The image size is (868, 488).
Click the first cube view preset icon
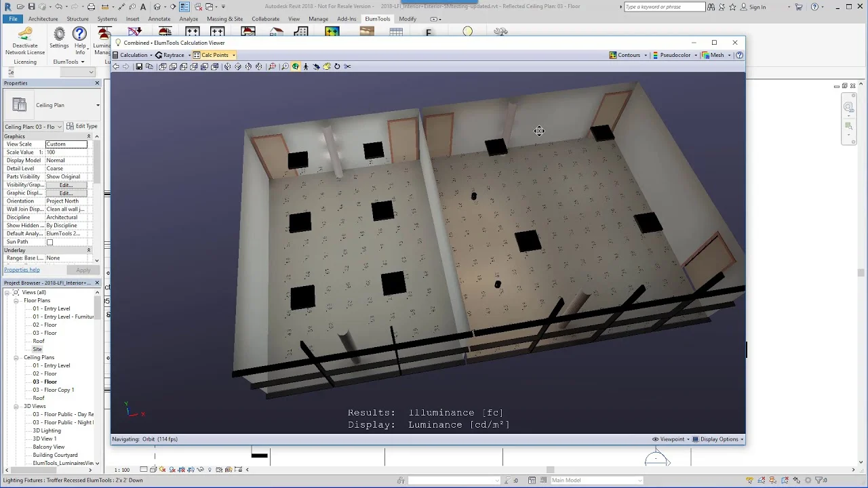pyautogui.click(x=162, y=66)
